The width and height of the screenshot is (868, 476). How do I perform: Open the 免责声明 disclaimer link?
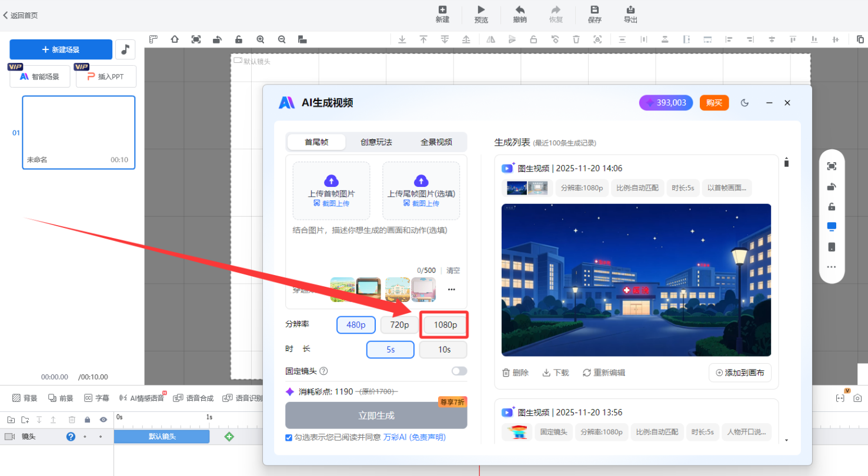tap(428, 437)
